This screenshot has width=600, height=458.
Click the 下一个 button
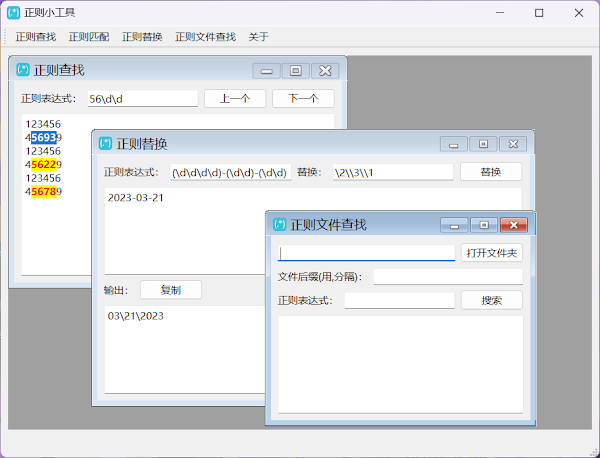(x=303, y=99)
